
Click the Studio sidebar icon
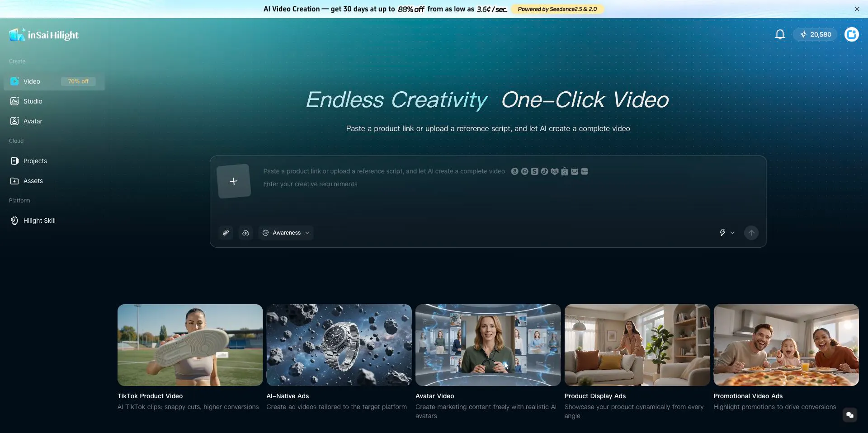tap(14, 101)
